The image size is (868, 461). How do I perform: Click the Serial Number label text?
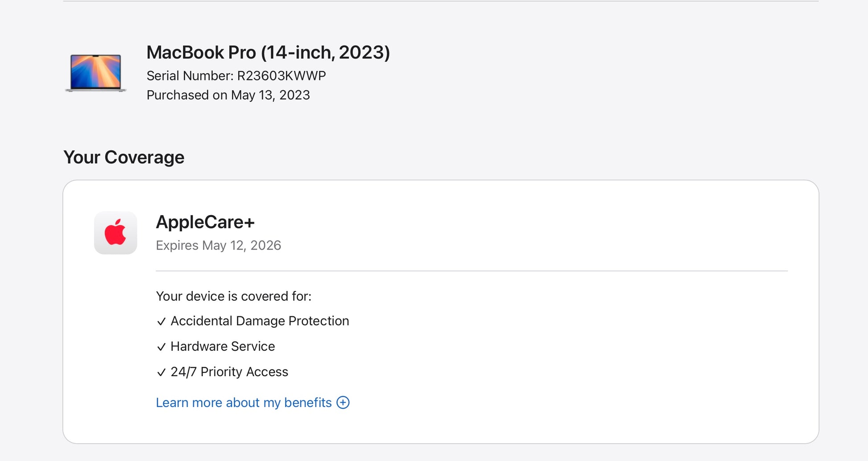coord(190,76)
